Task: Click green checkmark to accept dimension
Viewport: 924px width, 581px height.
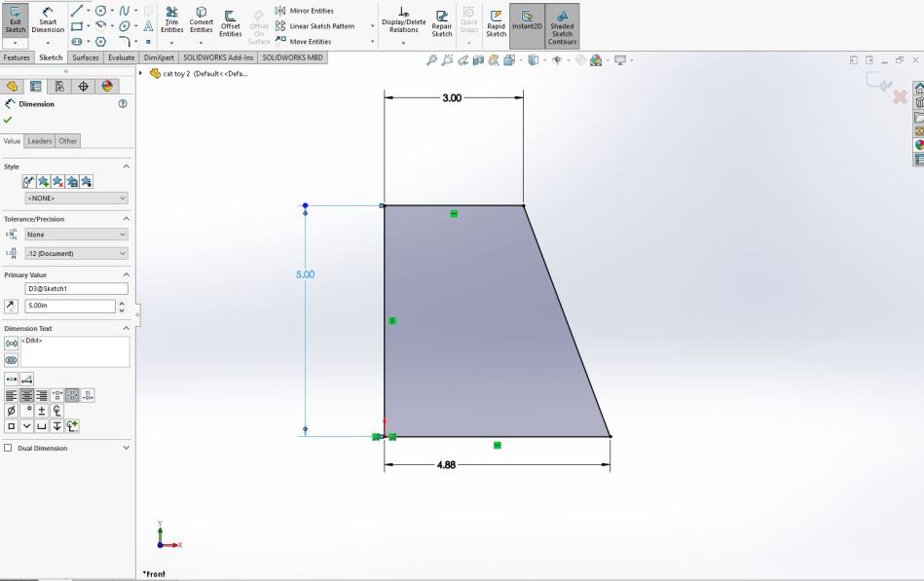Action: [8, 120]
